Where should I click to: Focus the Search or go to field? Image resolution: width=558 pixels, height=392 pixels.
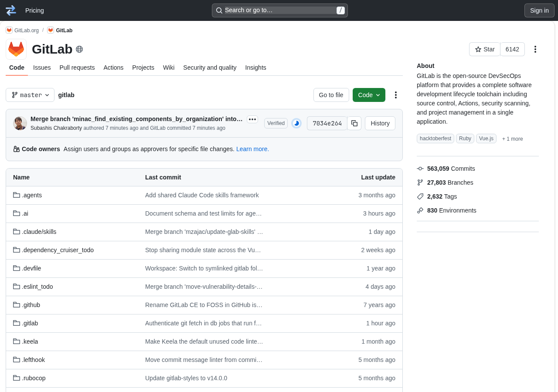(x=280, y=10)
